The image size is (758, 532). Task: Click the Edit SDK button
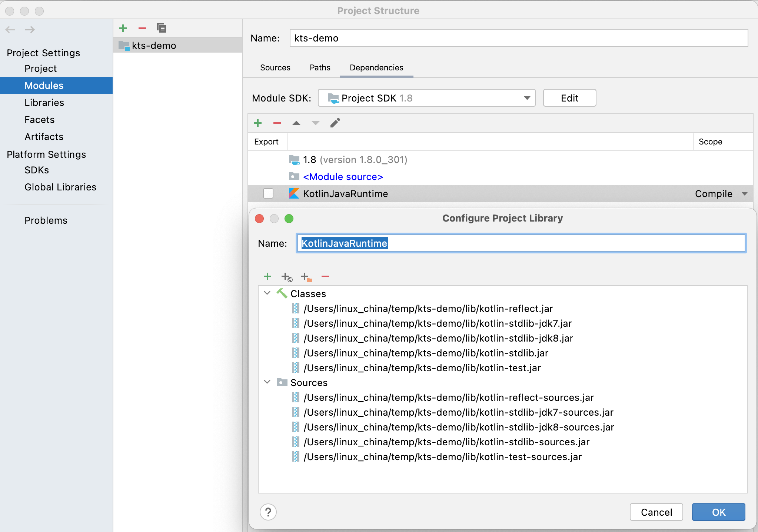click(x=569, y=98)
